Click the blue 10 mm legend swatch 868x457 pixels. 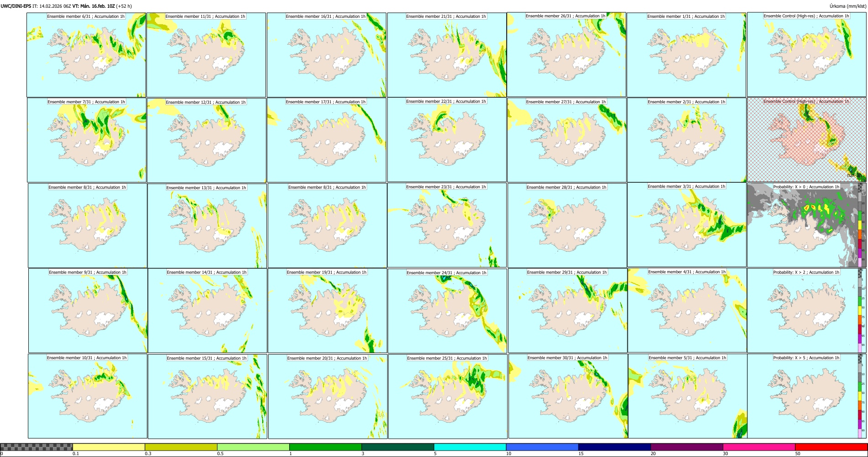coord(542,447)
